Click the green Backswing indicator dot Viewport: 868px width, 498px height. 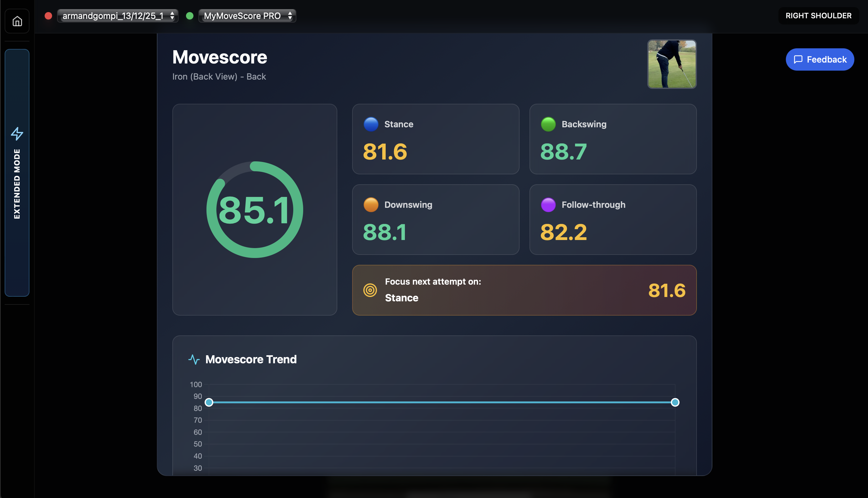[548, 124]
